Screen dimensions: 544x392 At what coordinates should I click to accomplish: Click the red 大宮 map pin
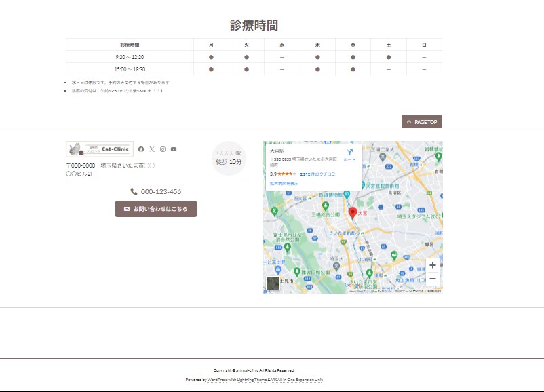[x=353, y=213]
